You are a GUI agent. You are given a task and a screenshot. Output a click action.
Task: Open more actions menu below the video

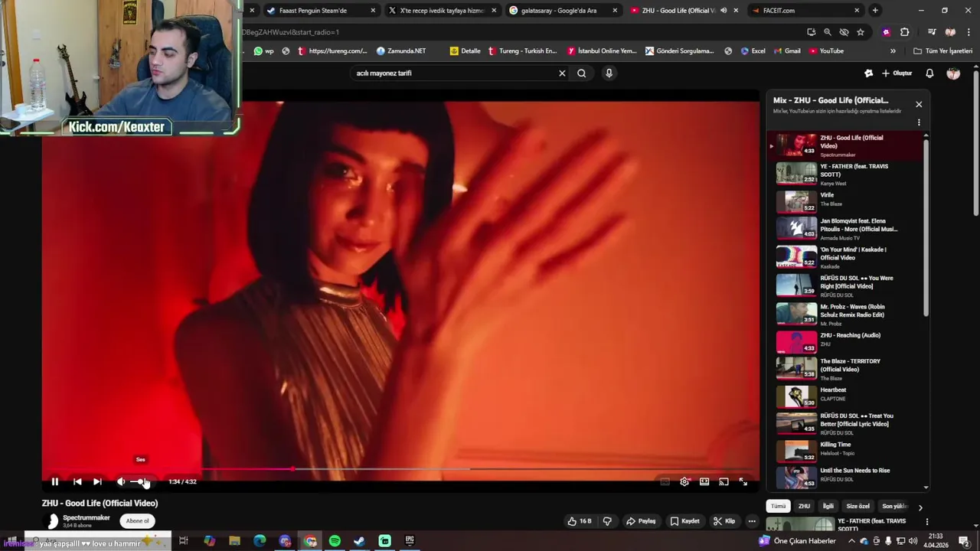point(752,521)
